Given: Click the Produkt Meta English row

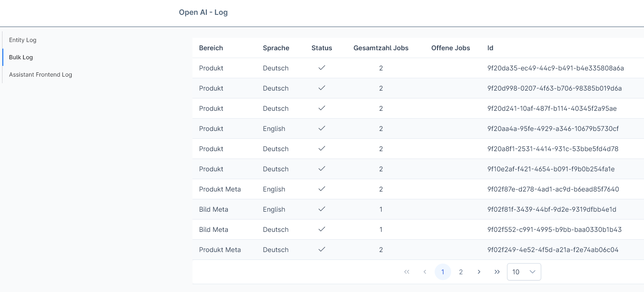Looking at the screenshot, I should tap(418, 189).
